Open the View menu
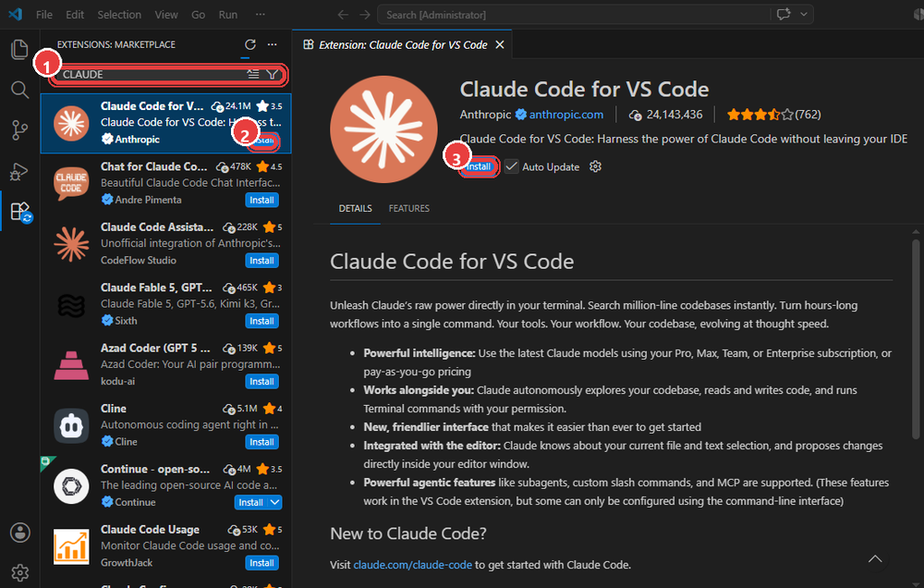924x588 pixels. click(x=166, y=15)
